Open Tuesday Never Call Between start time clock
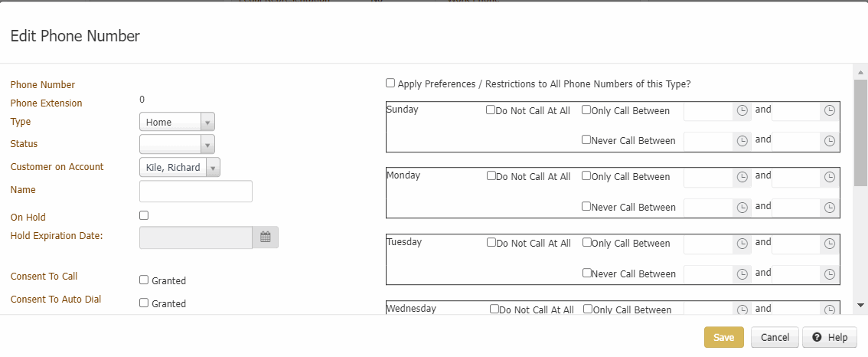The width and height of the screenshot is (868, 357). pyautogui.click(x=742, y=274)
